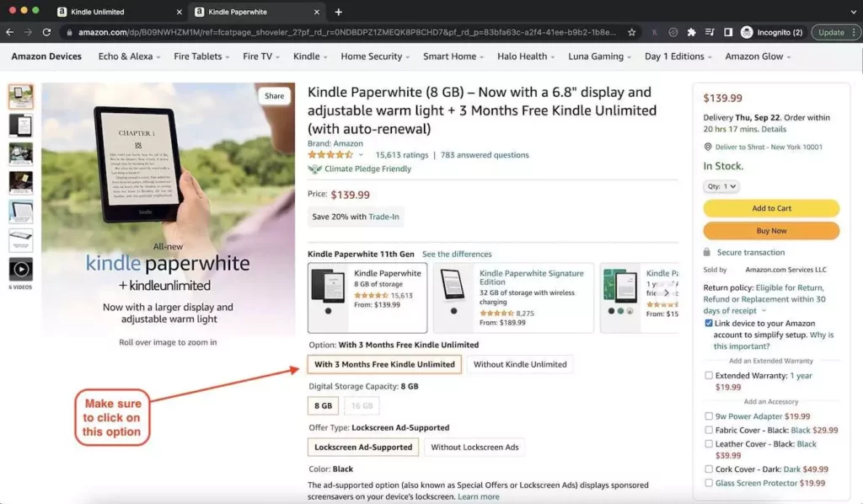Select the third product image thumbnail

coord(21,154)
